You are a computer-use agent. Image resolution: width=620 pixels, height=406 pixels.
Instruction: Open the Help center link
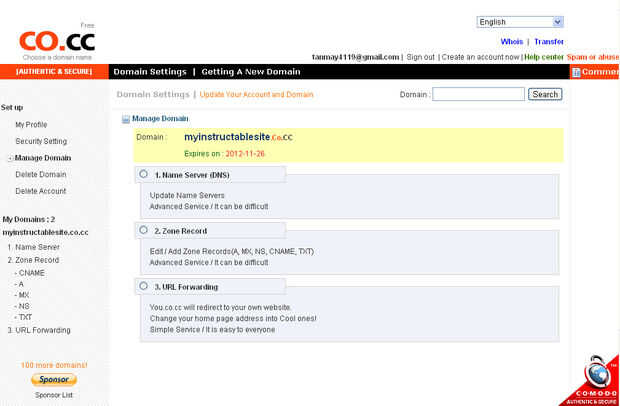click(544, 57)
